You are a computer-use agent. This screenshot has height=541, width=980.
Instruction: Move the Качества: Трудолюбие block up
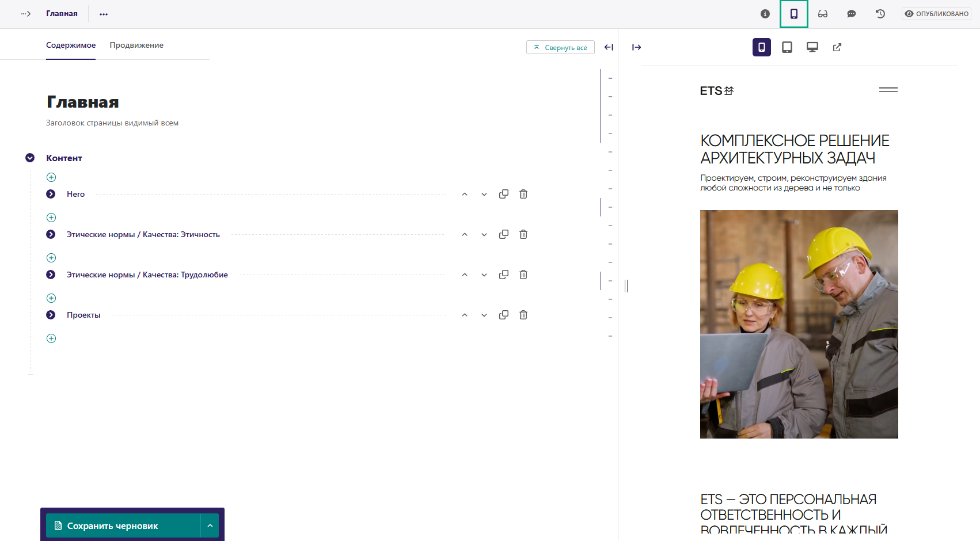pos(465,275)
